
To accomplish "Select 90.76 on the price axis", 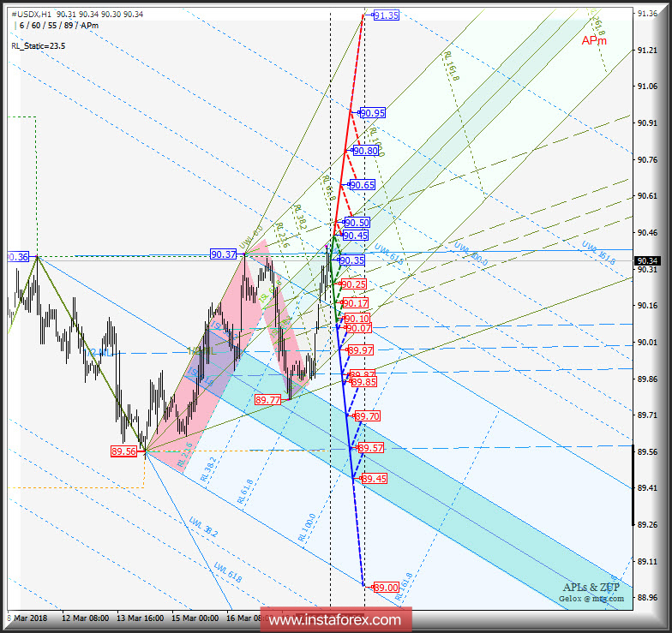I will click(647, 160).
